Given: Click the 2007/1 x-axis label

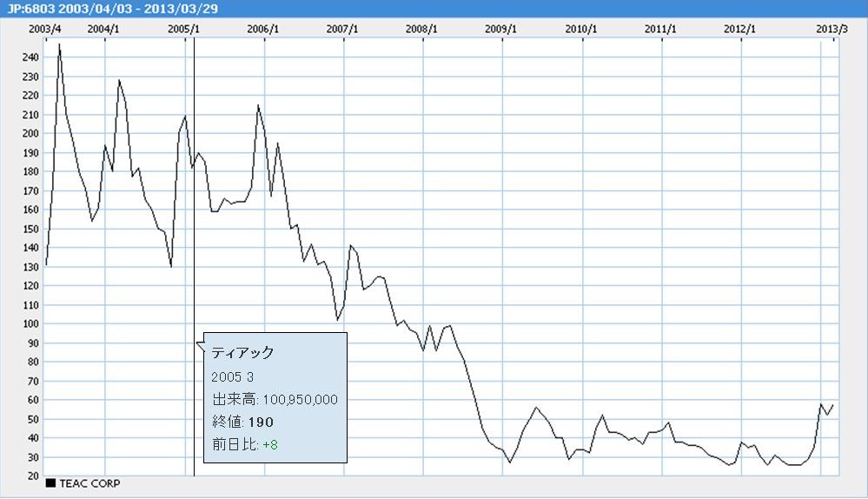Looking at the screenshot, I should pos(342,30).
